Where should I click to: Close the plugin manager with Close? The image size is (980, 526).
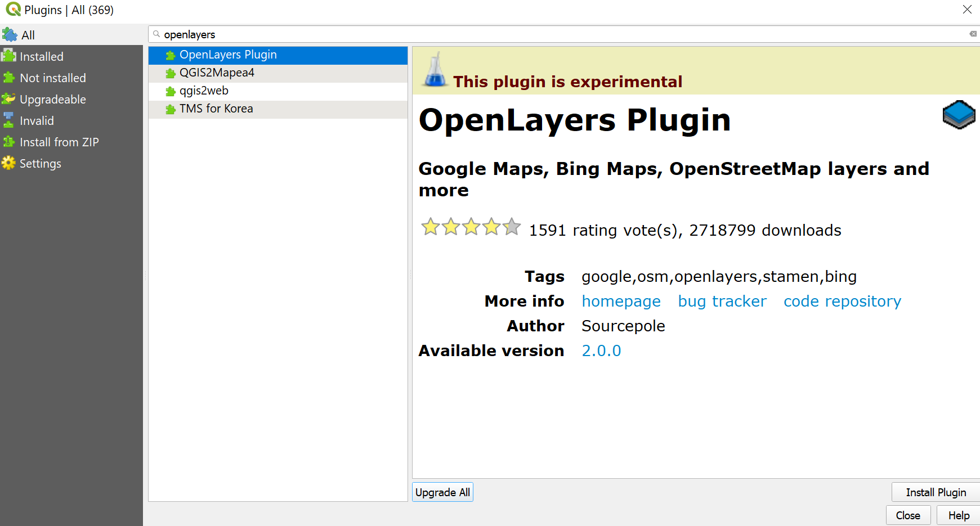[908, 515]
